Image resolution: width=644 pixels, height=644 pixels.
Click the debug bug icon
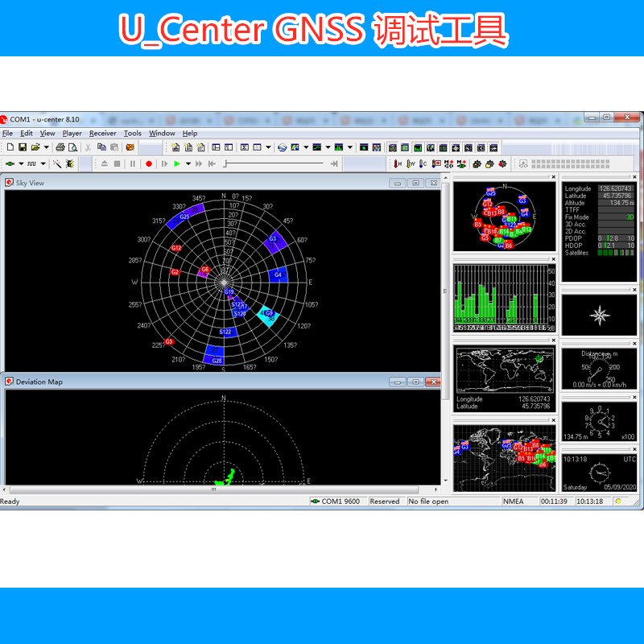point(70,164)
